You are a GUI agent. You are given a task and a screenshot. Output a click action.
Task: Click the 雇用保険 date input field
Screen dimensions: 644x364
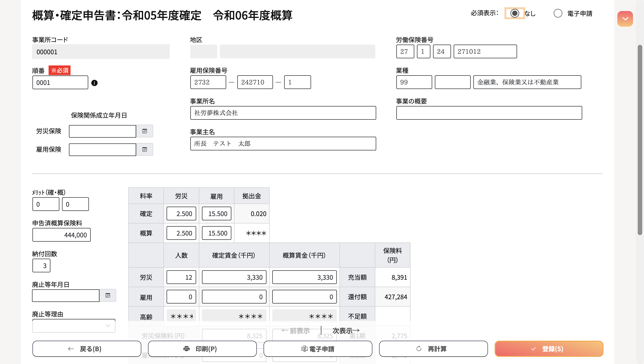pyautogui.click(x=103, y=149)
